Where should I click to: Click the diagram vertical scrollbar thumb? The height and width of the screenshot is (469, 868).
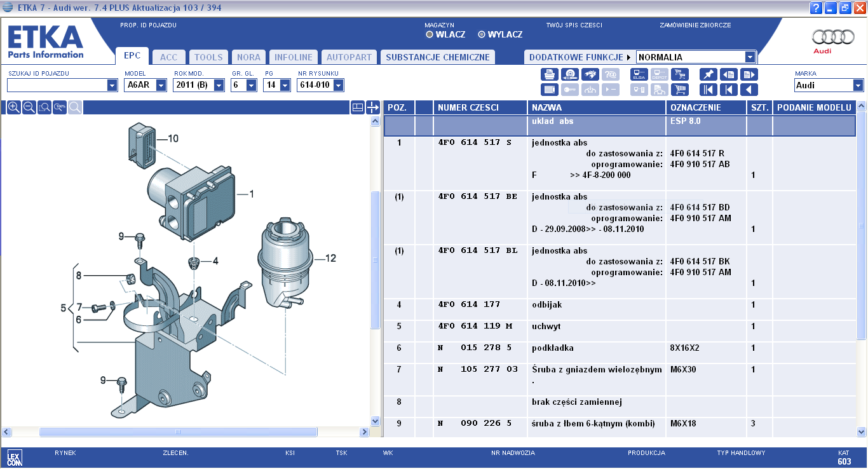[x=375, y=259]
